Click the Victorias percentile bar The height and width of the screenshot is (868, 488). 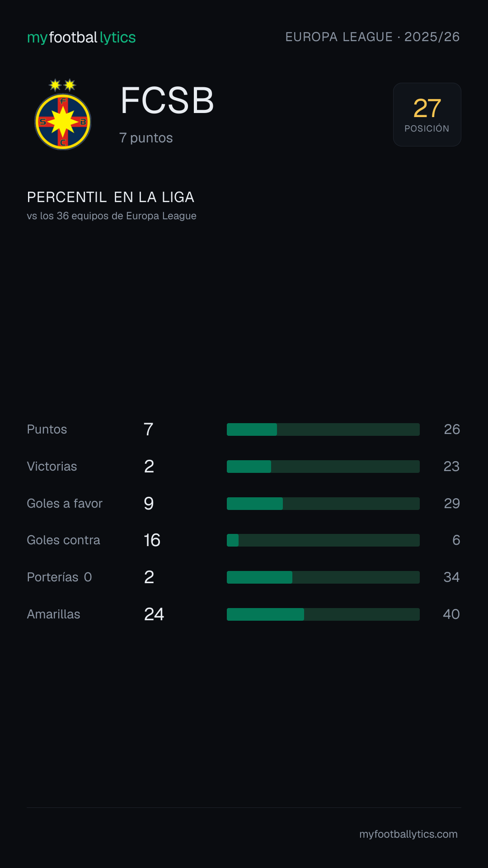[323, 467]
